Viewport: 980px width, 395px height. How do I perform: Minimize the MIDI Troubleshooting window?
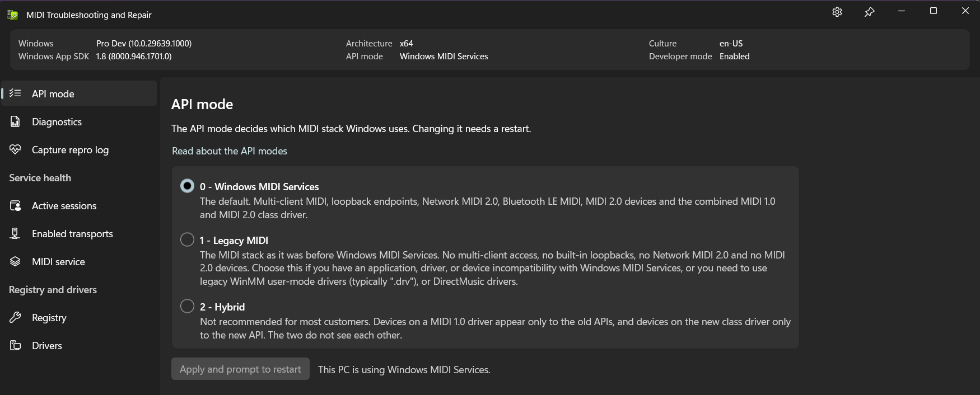(901, 11)
